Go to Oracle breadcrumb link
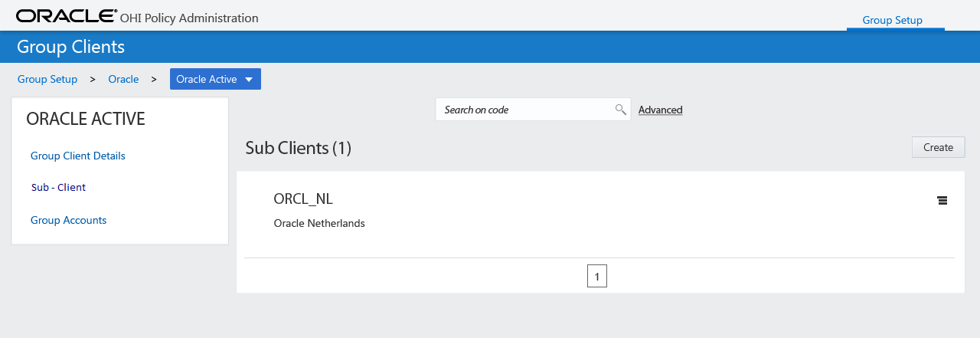980x338 pixels. (123, 79)
